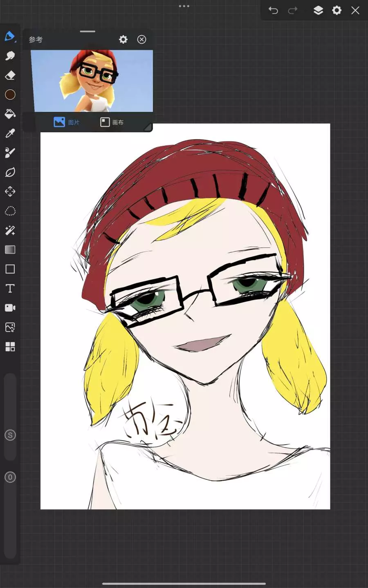Open the image import tool
Screen dimensions: 368x588
pos(10,327)
